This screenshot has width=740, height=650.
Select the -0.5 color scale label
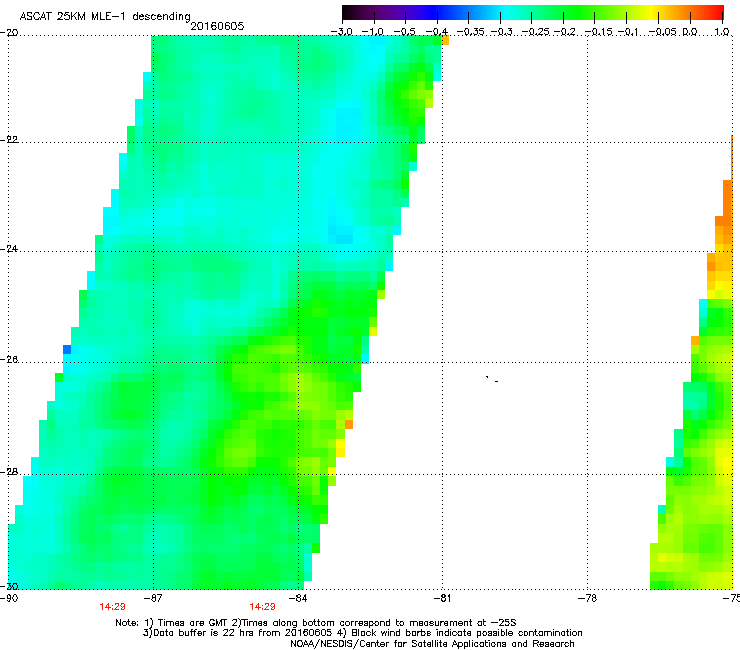point(404,32)
